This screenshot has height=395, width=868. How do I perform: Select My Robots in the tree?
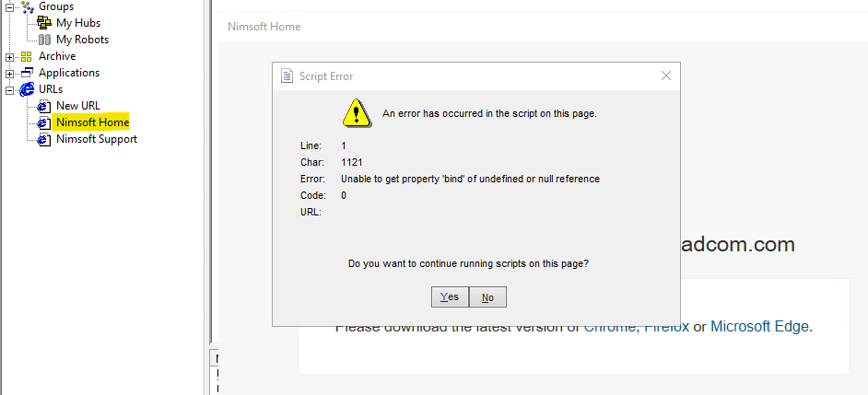click(x=83, y=40)
